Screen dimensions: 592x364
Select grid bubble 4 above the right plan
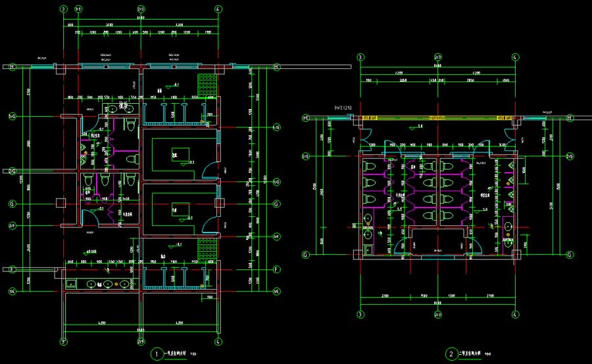click(x=515, y=57)
